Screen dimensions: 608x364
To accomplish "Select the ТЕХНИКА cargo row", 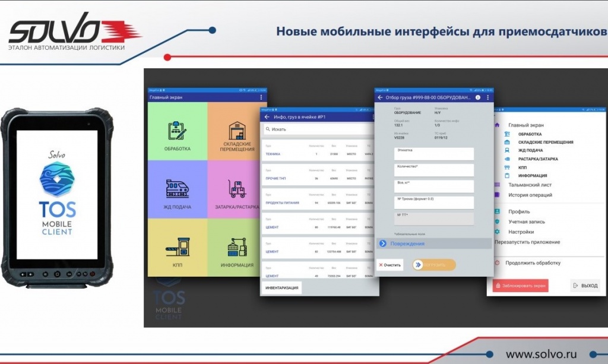I will (x=318, y=150).
